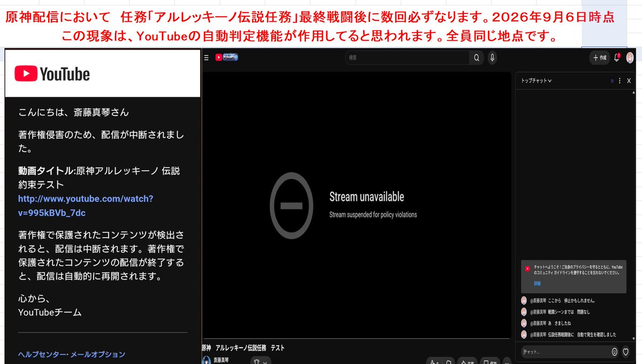Open the 作成 create button
The width and height of the screenshot is (642, 364).
[x=599, y=57]
